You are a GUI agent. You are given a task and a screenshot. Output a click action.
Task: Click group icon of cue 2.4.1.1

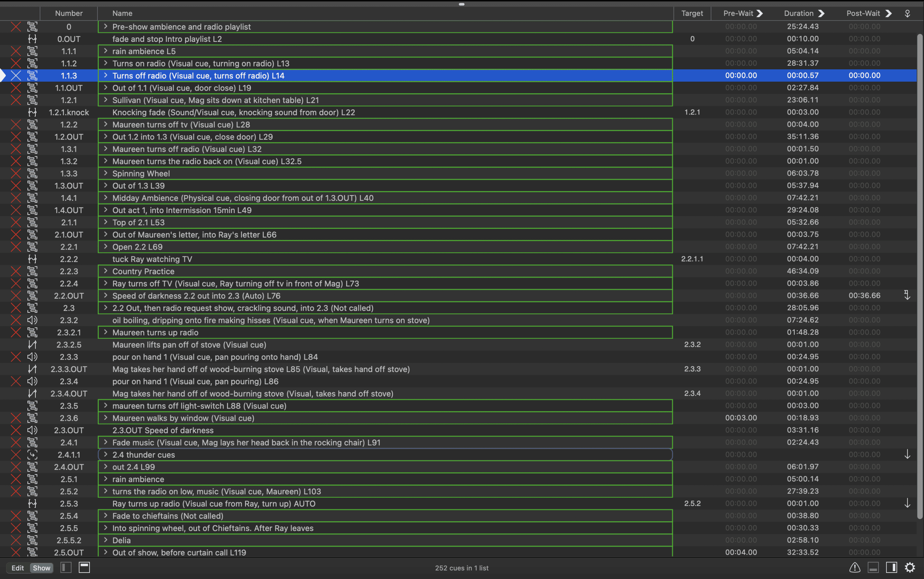32,454
